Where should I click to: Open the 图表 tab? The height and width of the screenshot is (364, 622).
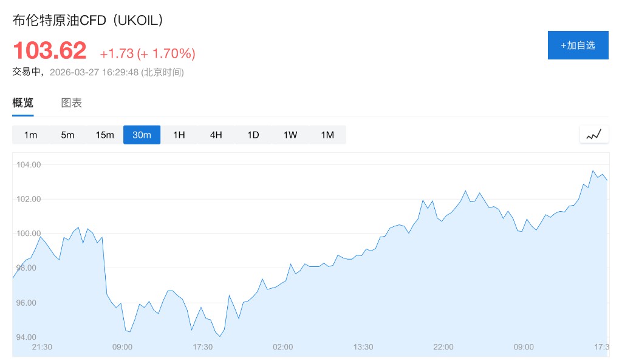[x=72, y=103]
